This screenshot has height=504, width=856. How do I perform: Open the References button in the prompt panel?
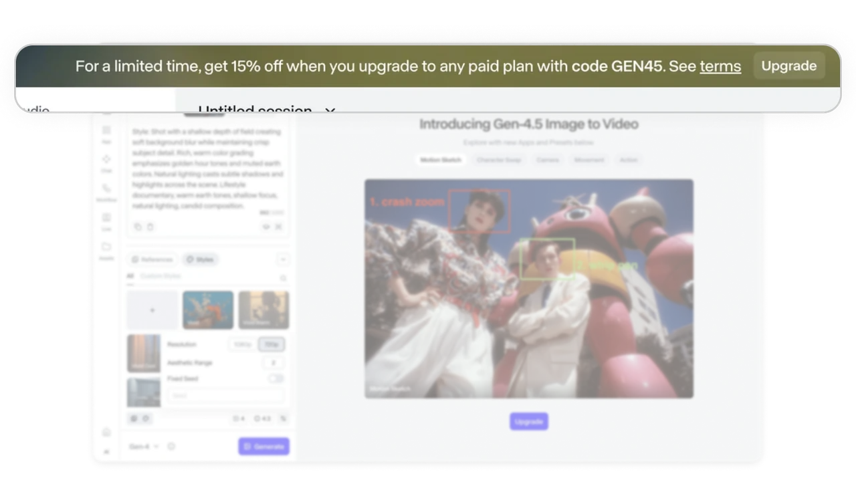(x=152, y=259)
